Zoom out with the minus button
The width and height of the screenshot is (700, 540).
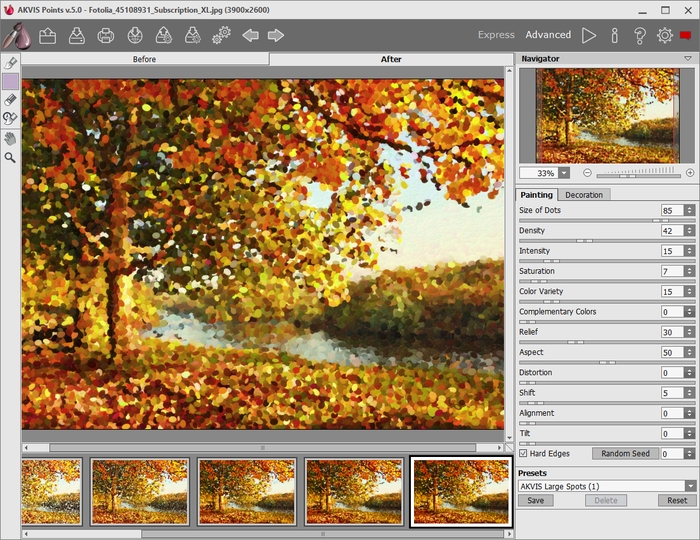(x=587, y=173)
